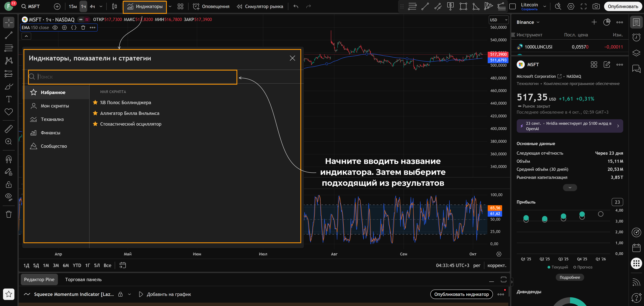The height and width of the screenshot is (306, 644).
Task: Select the magnet snapping tool
Action: pos(9,159)
